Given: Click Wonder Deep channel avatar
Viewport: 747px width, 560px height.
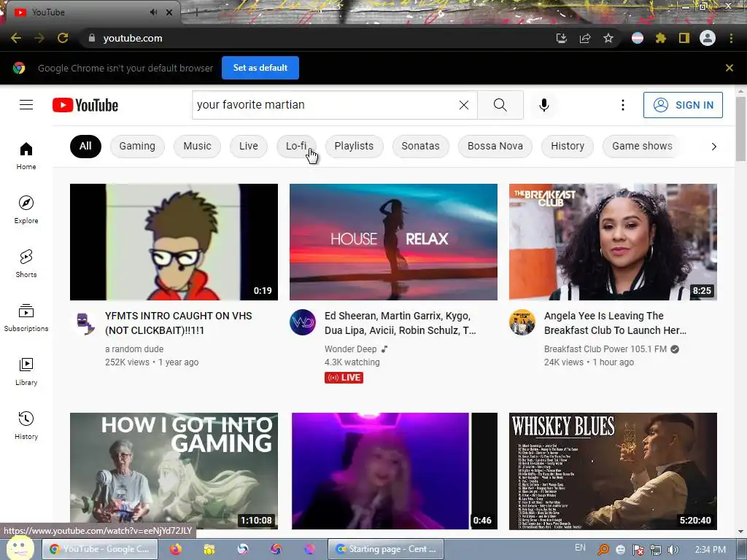Looking at the screenshot, I should 303,322.
